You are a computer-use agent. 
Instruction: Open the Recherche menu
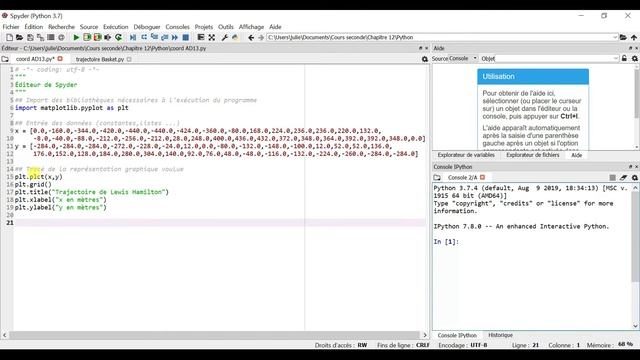coord(61,27)
